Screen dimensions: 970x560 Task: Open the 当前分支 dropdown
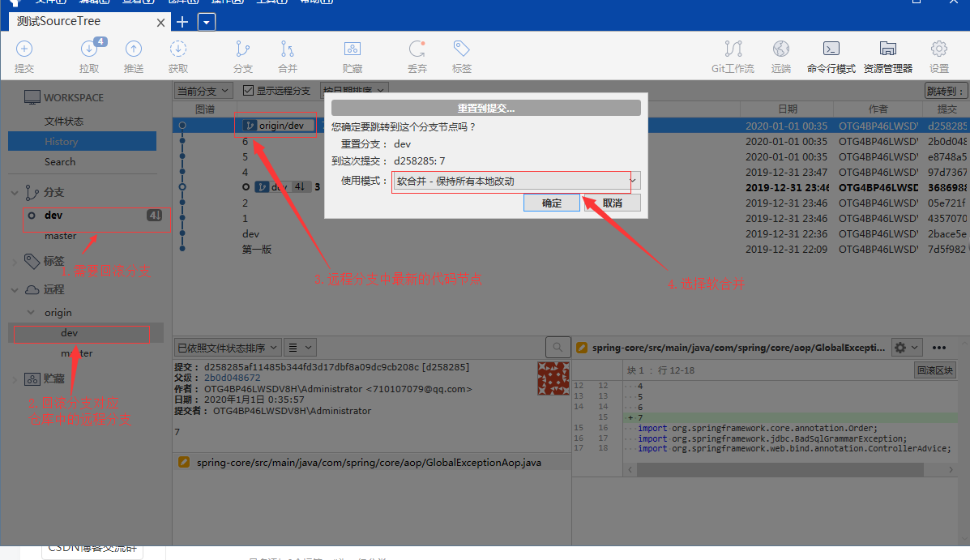tap(203, 91)
